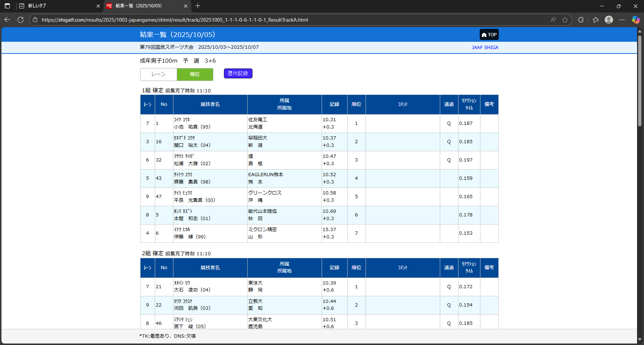Screen dimensions: 644x345
Task: Click the page vertical scrollbar
Action: point(640,81)
